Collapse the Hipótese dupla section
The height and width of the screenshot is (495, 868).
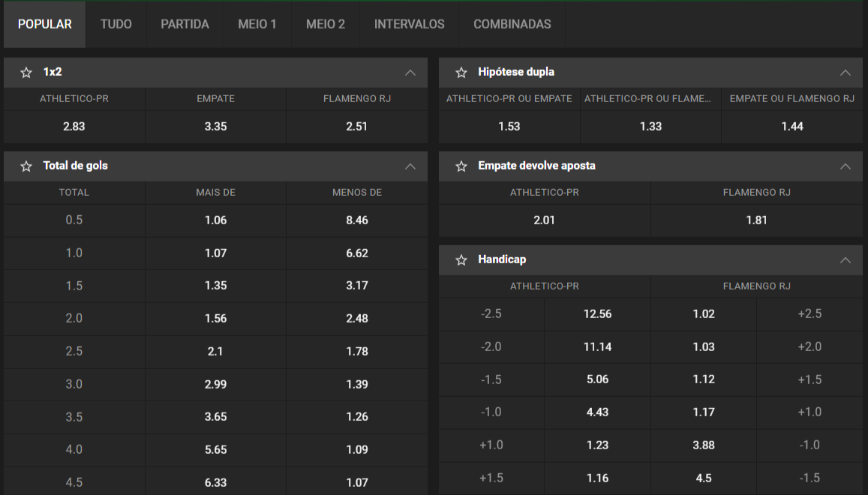(x=845, y=73)
